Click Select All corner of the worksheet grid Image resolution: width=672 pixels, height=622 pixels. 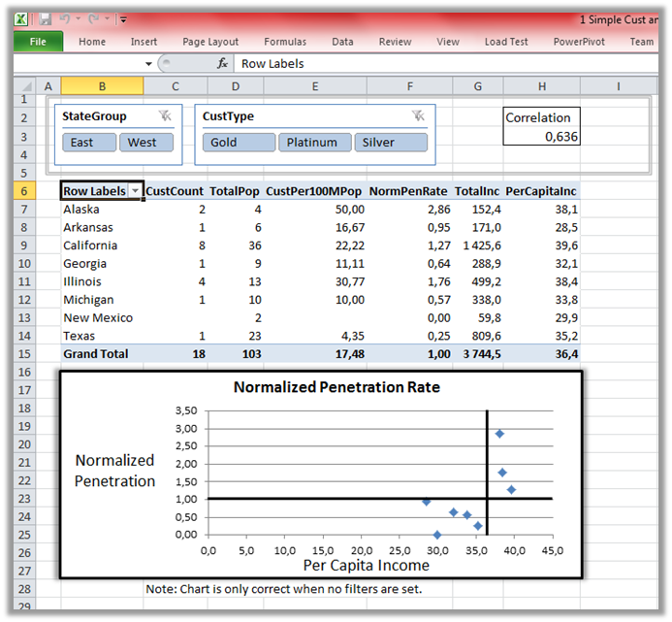tap(24, 86)
